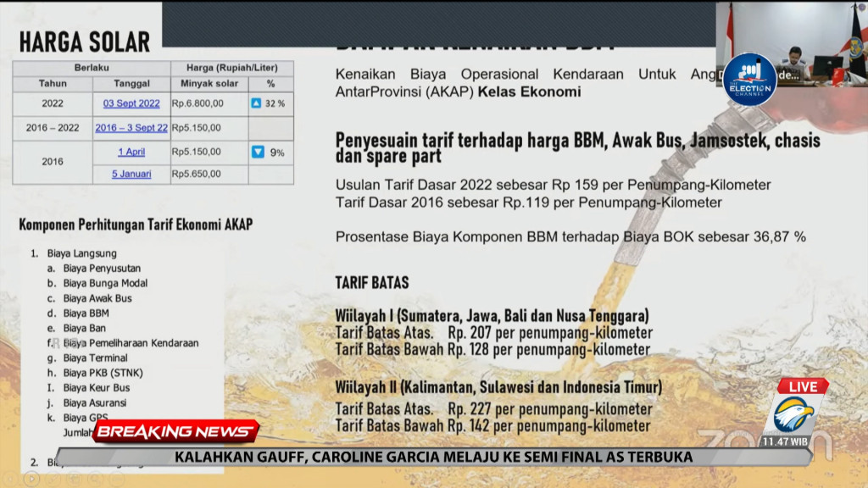Activate the slideshow zoom magnifier
The width and height of the screenshot is (868, 488).
pyautogui.click(x=95, y=479)
